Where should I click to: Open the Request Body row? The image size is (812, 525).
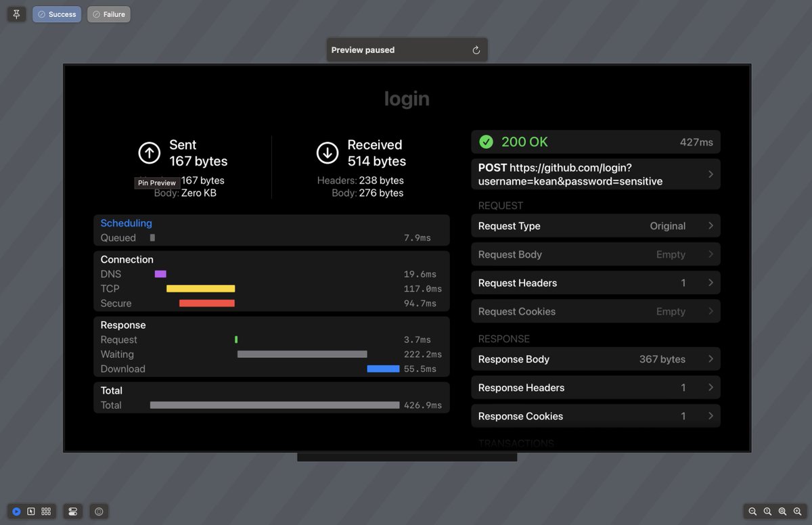pyautogui.click(x=595, y=254)
